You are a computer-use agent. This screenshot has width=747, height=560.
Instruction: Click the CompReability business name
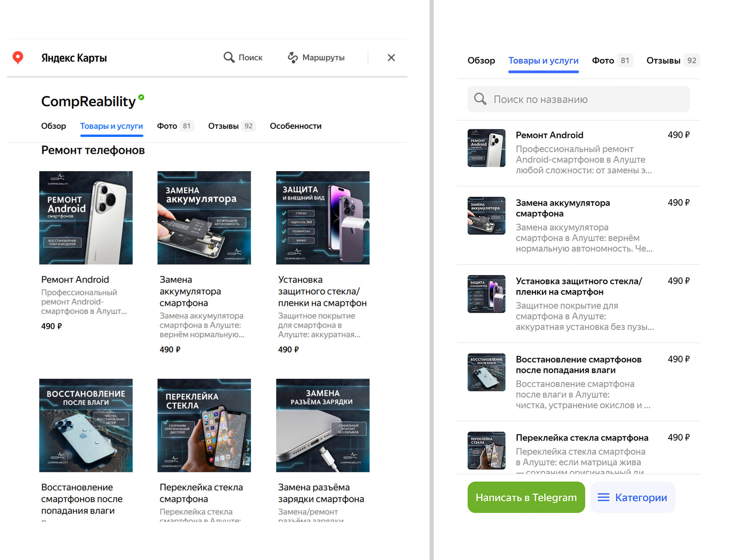88,101
